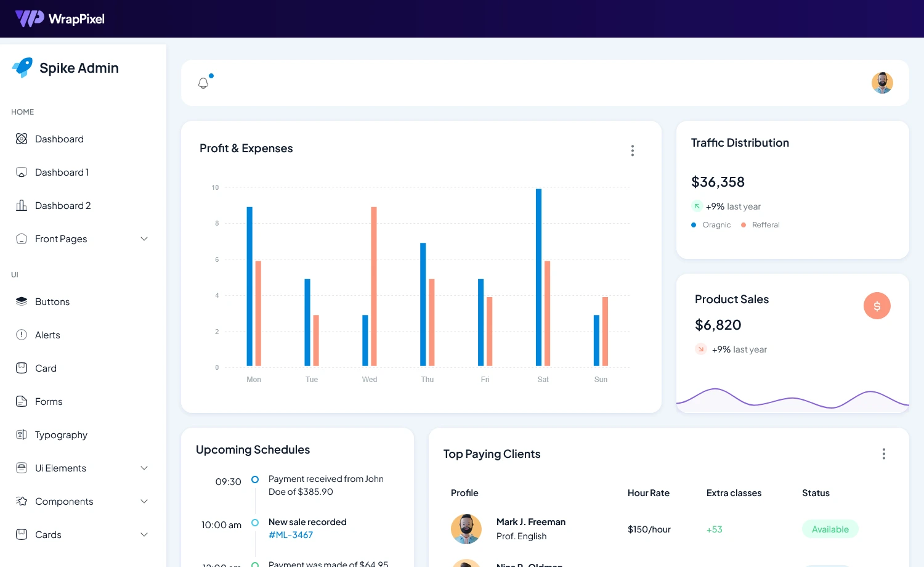The height and width of the screenshot is (567, 924).
Task: Open Profit & Expenses three-dot menu
Action: pos(632,150)
